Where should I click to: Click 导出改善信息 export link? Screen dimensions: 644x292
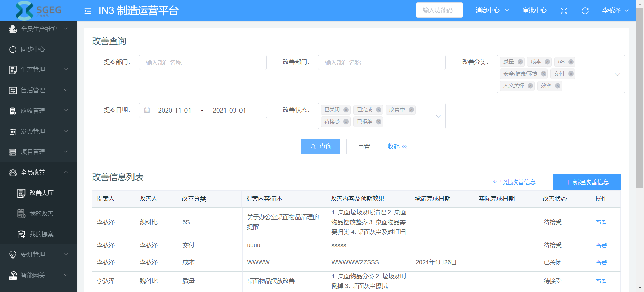514,182
